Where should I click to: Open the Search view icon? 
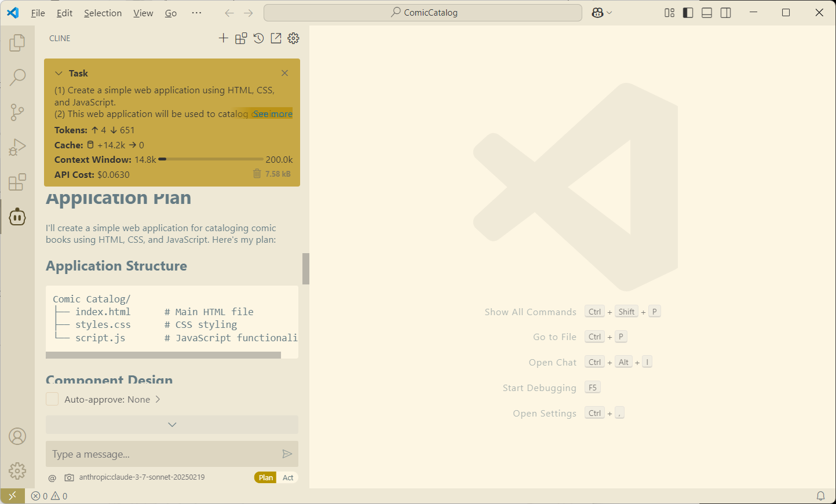[x=17, y=77]
